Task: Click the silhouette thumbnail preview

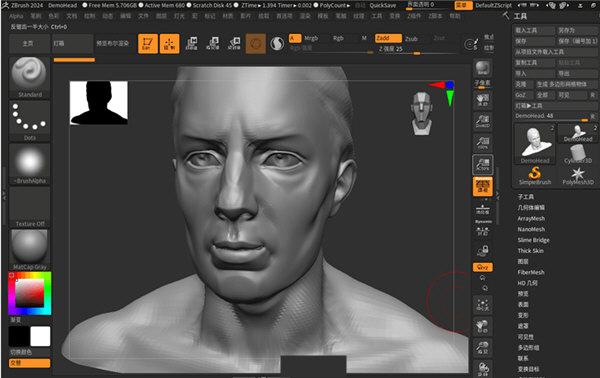Action: tap(99, 103)
